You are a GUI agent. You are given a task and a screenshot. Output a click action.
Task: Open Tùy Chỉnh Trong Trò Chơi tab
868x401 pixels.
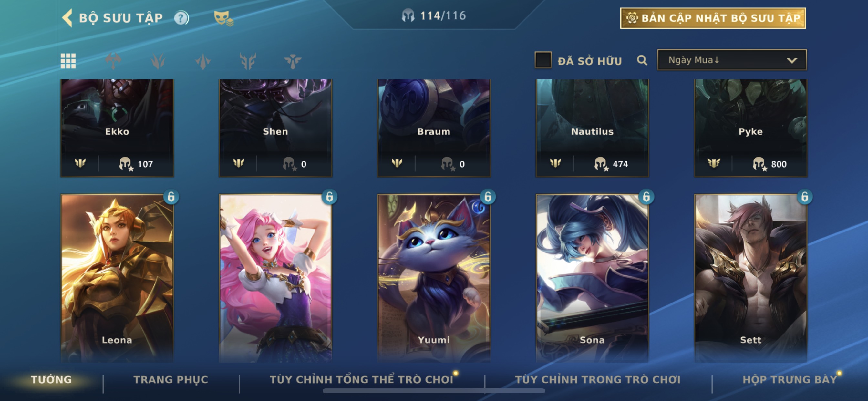coord(598,379)
